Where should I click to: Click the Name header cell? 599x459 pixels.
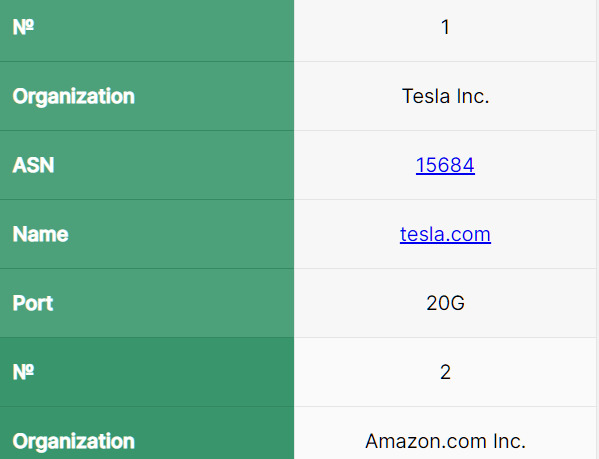pyautogui.click(x=147, y=234)
